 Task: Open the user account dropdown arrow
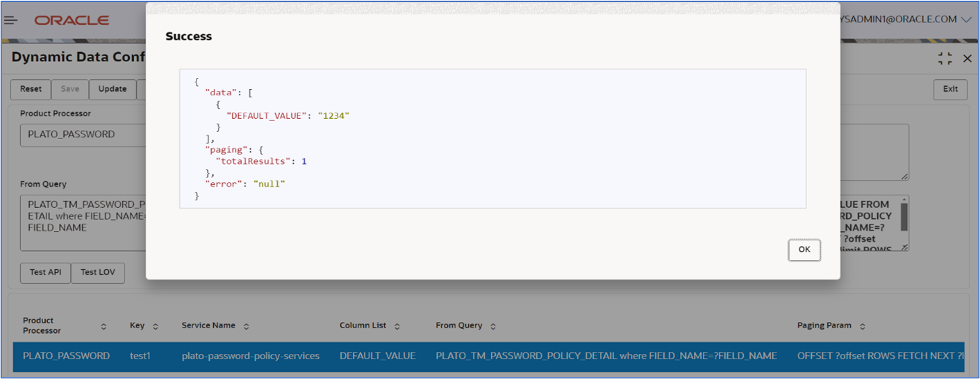point(967,20)
